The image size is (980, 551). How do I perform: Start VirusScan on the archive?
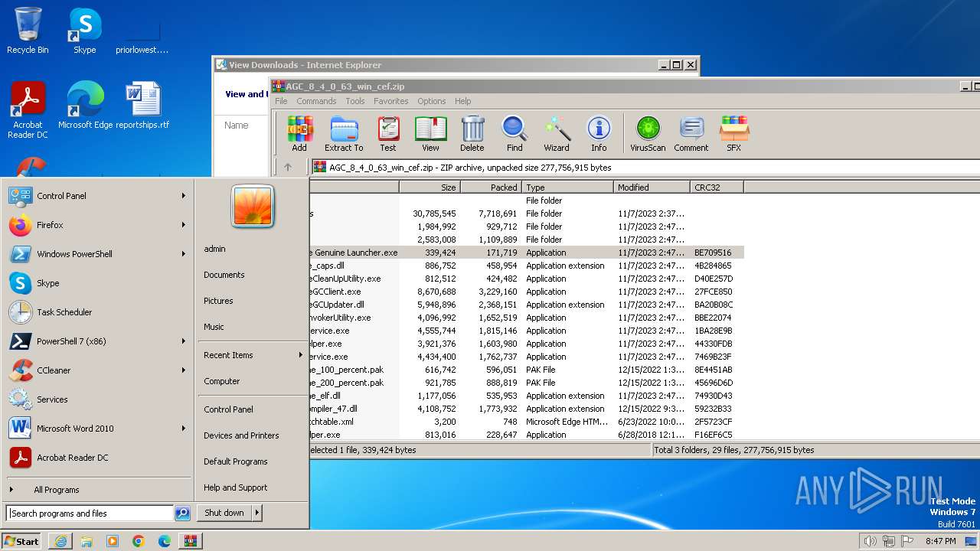[x=648, y=133]
